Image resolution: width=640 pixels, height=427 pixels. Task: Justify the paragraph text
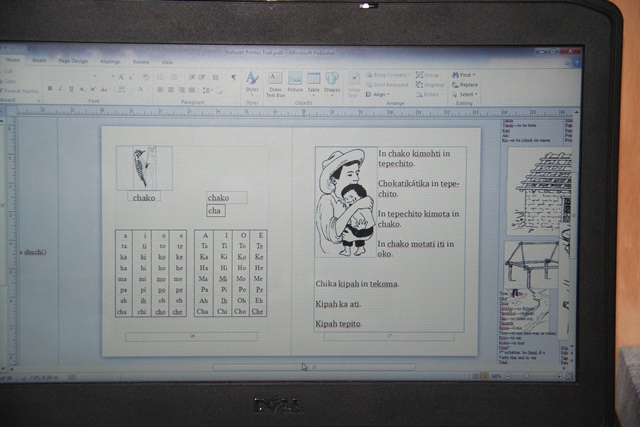(192, 90)
